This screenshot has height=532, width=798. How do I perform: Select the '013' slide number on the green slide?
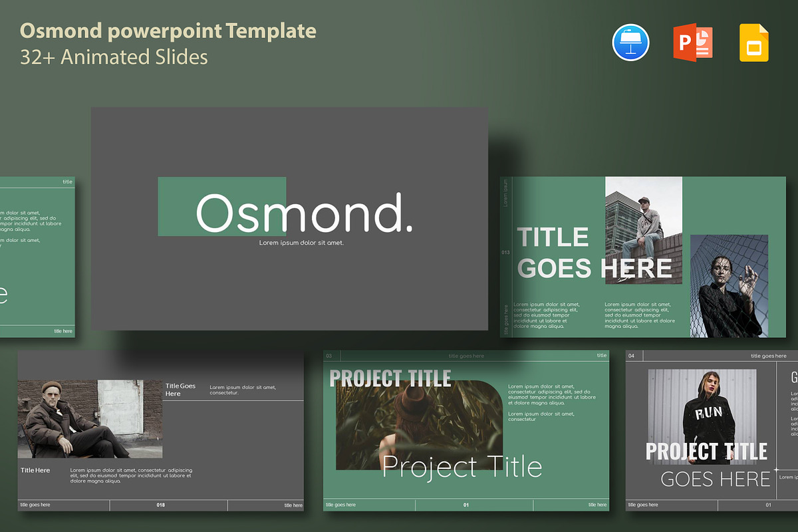click(506, 253)
